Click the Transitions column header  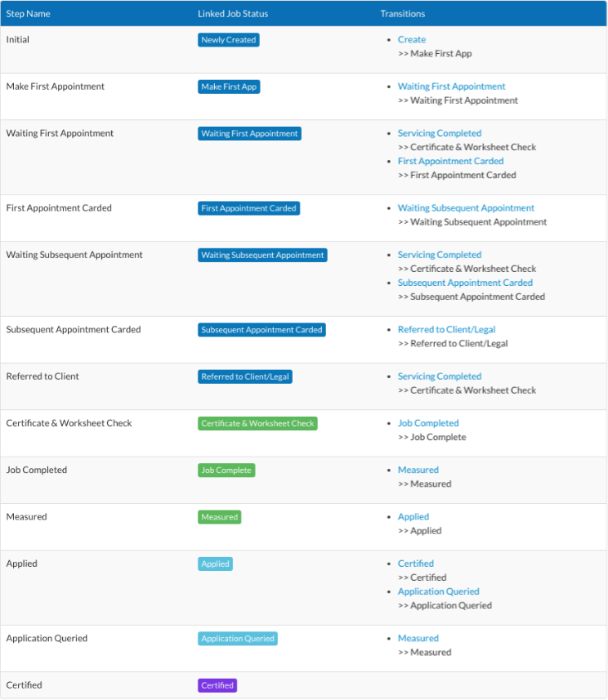(403, 13)
